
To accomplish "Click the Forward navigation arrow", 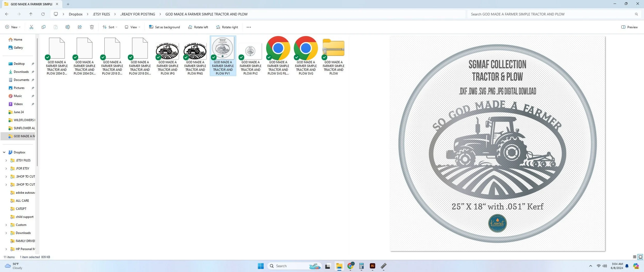I will 19,14.
